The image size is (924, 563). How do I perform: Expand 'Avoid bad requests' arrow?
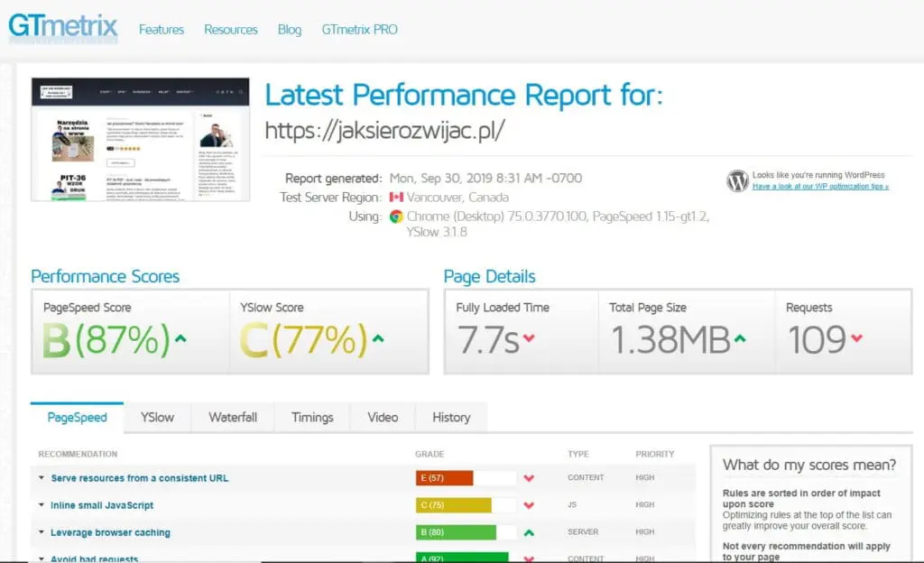[42, 558]
